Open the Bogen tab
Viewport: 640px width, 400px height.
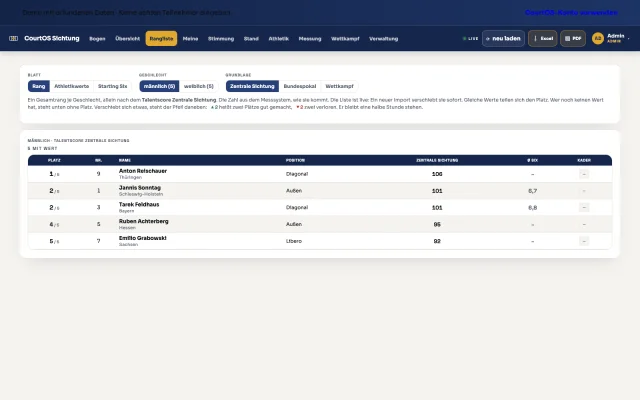pyautogui.click(x=97, y=39)
